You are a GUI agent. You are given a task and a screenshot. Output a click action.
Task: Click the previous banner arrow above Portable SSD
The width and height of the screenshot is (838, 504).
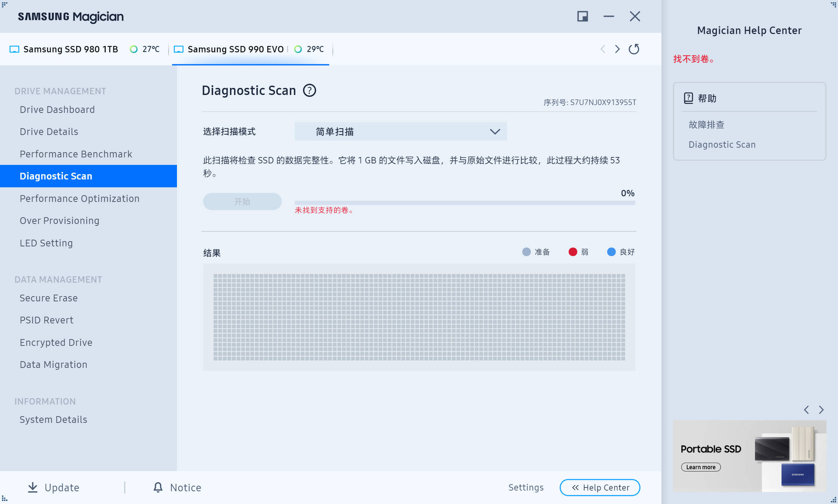(807, 410)
